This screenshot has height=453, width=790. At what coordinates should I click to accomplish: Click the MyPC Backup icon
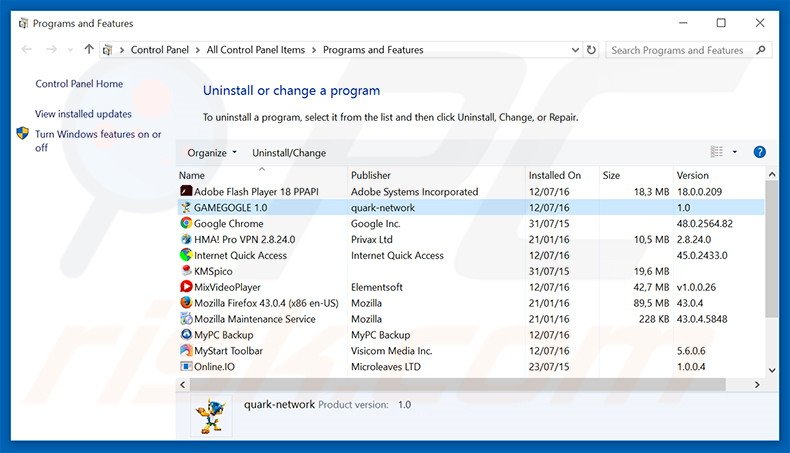click(x=186, y=334)
